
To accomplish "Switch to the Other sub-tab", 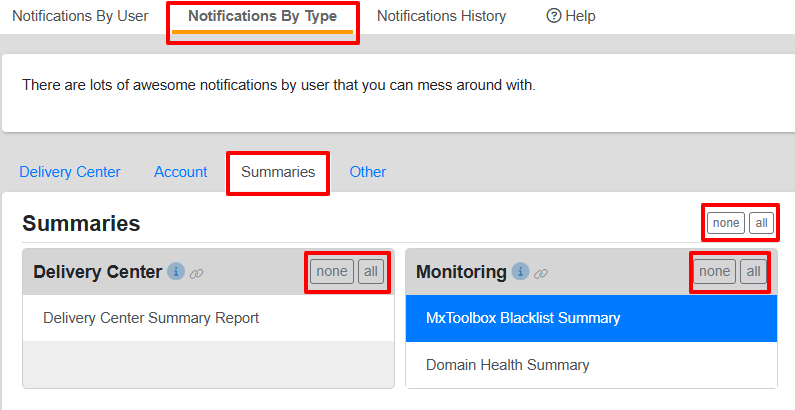I will tap(368, 172).
